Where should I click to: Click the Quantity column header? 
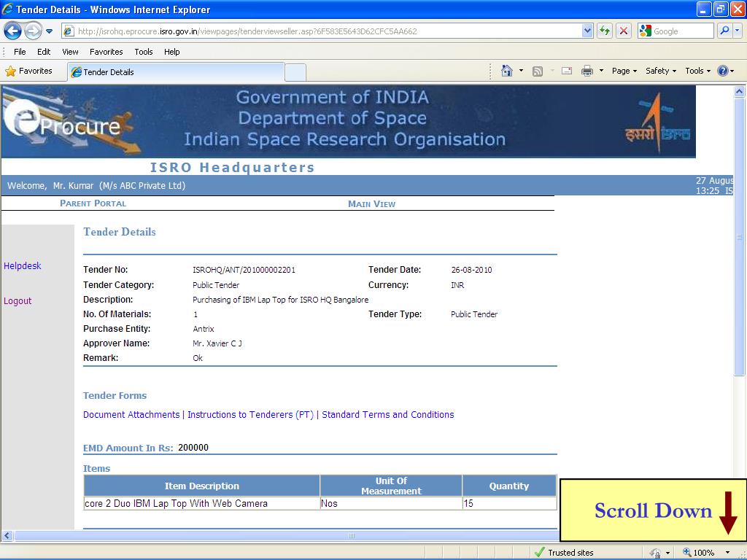(508, 486)
